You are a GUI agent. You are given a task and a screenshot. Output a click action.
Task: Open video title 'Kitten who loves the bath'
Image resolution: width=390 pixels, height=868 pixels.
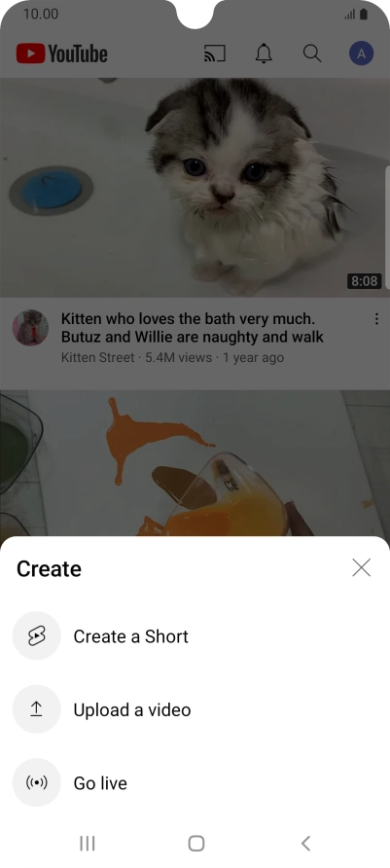pyautogui.click(x=192, y=328)
